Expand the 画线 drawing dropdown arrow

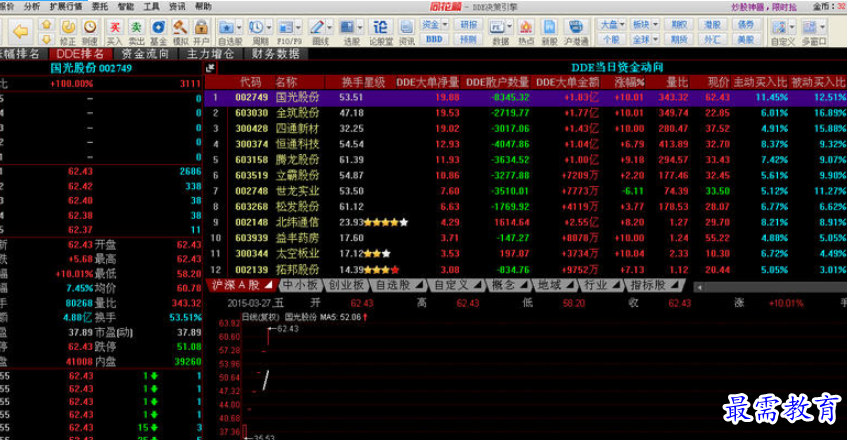pos(330,27)
